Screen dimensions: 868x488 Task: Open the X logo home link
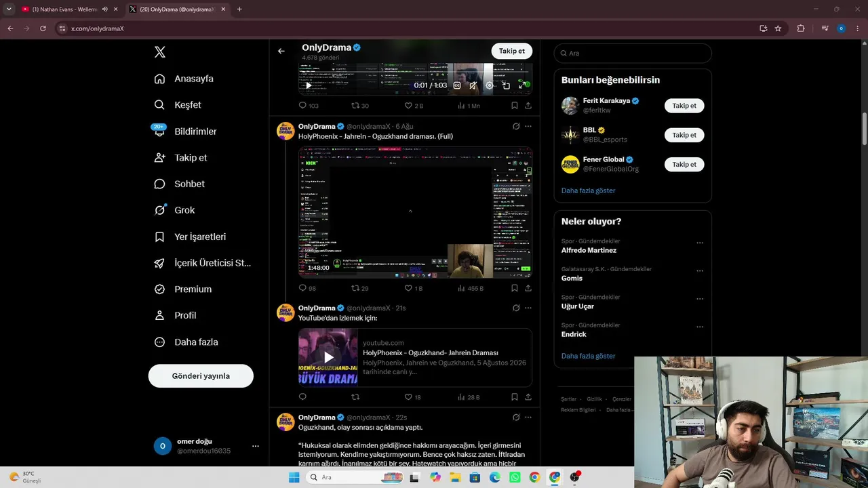click(160, 52)
